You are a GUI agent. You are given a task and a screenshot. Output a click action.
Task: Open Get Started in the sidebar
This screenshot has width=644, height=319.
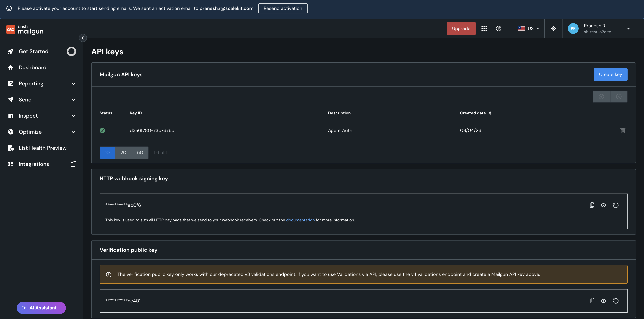point(34,51)
